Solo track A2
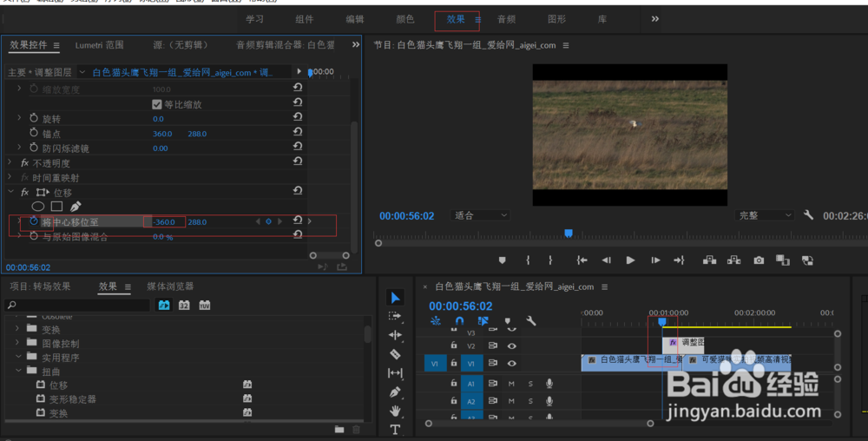This screenshot has width=868, height=441. click(530, 401)
